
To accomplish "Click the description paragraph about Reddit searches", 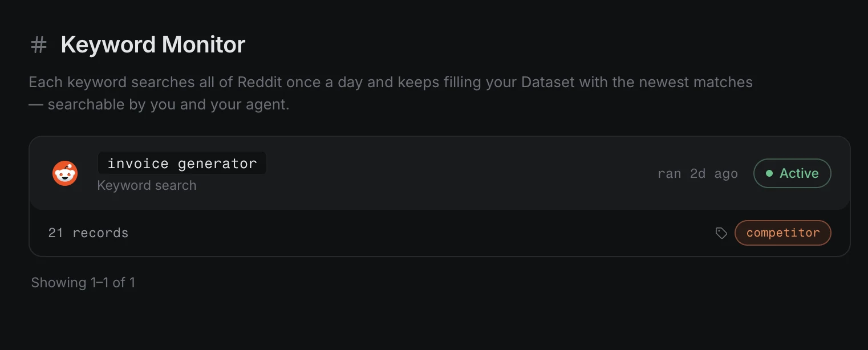I will click(391, 93).
